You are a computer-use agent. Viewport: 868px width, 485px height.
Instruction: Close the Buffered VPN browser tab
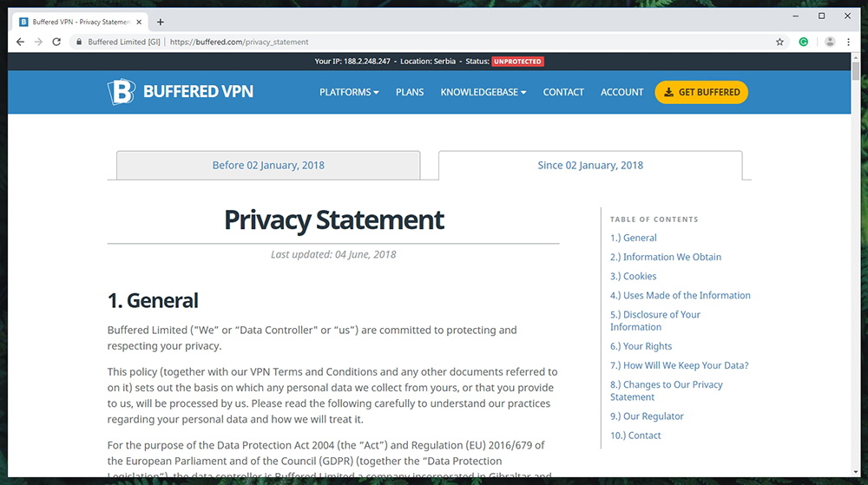139,22
